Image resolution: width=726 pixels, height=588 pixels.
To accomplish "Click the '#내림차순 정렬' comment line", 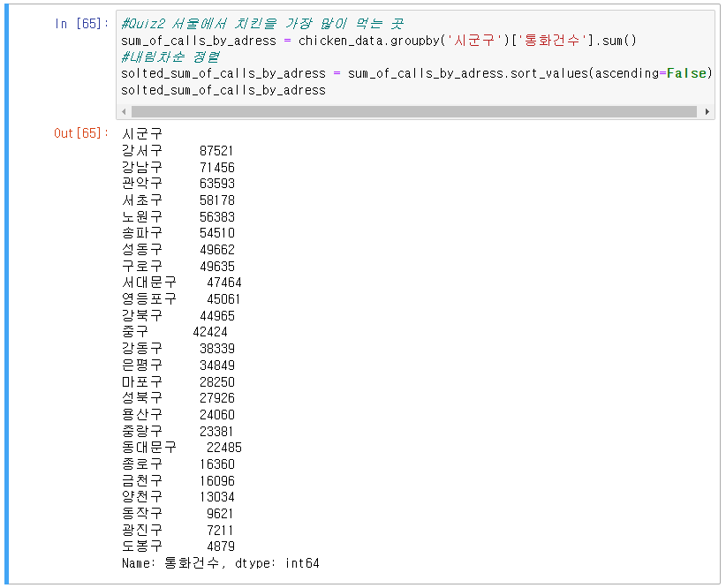I will coord(170,57).
